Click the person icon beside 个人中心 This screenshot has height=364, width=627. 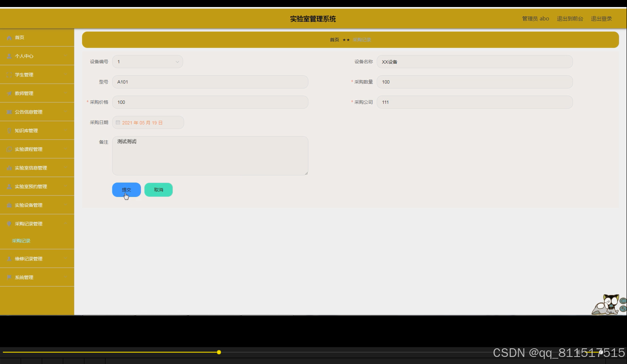pos(10,56)
